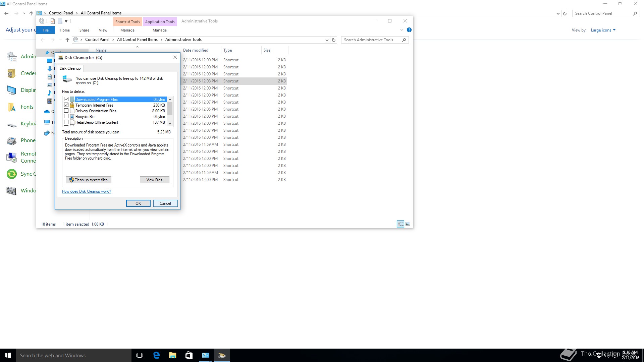
Task: Open the View ribbon tab
Action: pyautogui.click(x=103, y=30)
